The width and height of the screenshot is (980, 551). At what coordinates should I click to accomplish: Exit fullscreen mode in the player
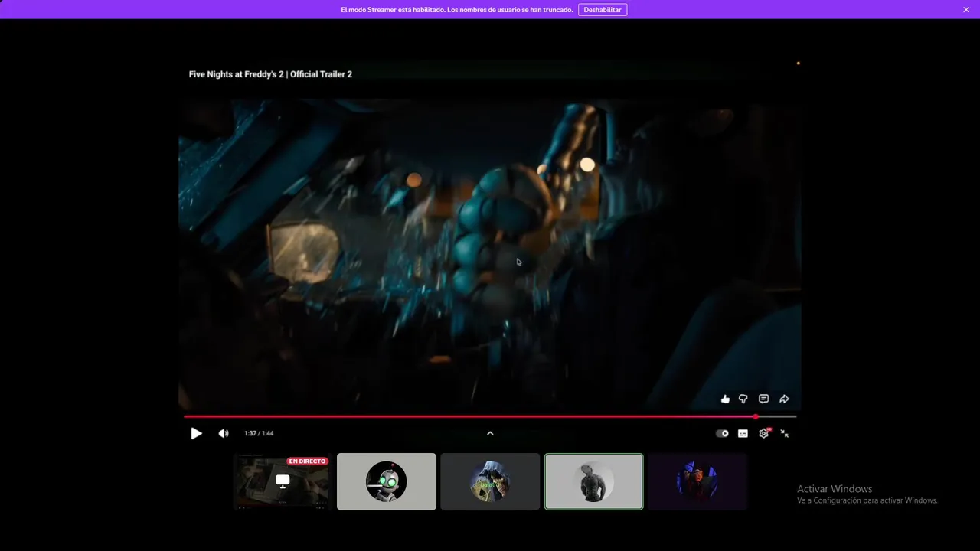point(784,433)
